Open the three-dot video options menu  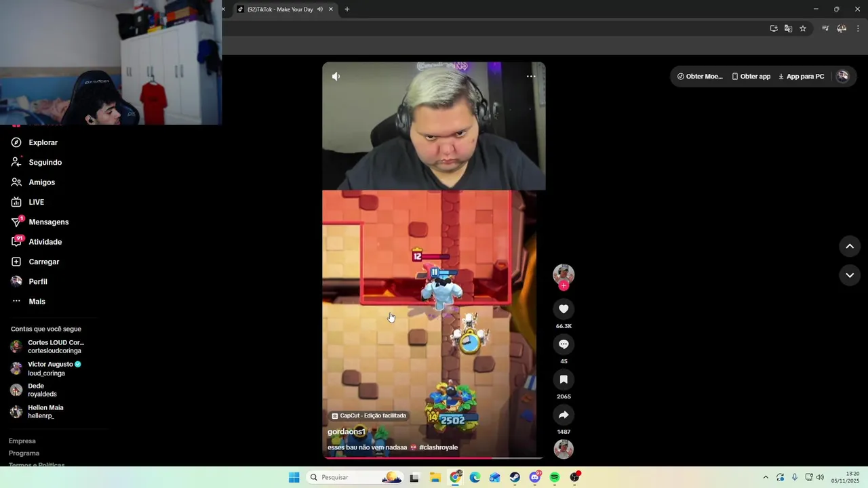[531, 77]
